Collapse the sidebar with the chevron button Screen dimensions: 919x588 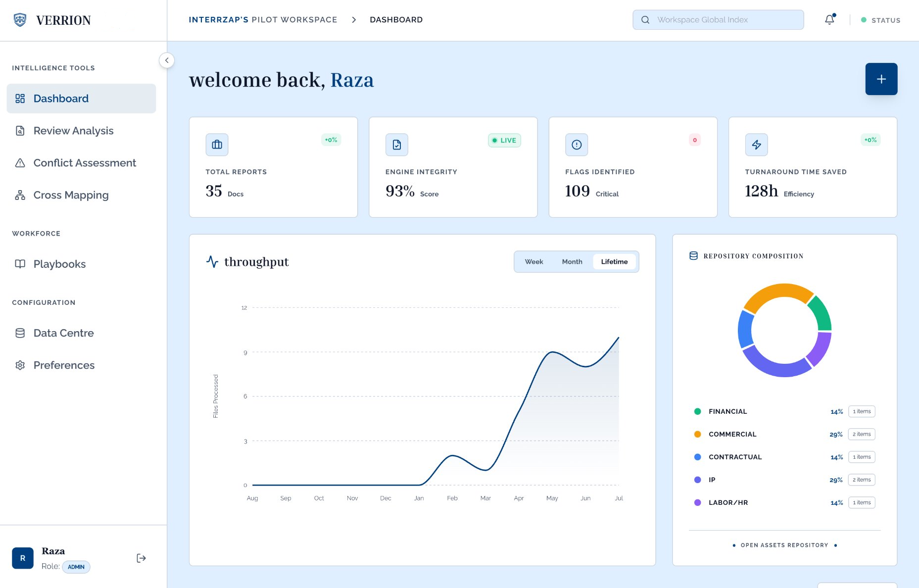167,60
